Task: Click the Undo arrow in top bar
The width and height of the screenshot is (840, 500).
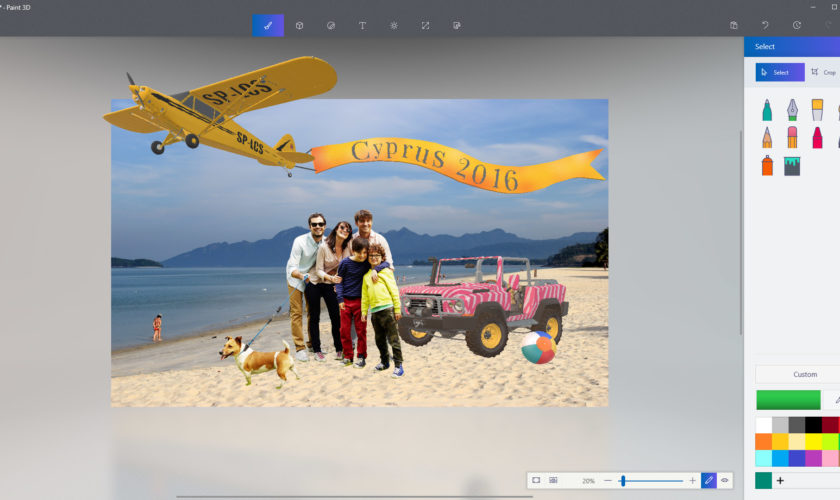Action: tap(765, 25)
